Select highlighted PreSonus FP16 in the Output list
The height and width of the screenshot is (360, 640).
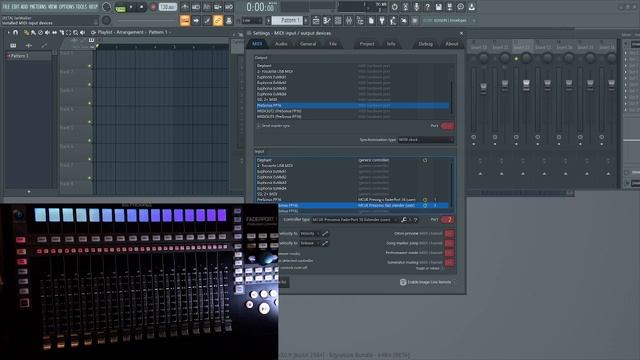(353, 105)
